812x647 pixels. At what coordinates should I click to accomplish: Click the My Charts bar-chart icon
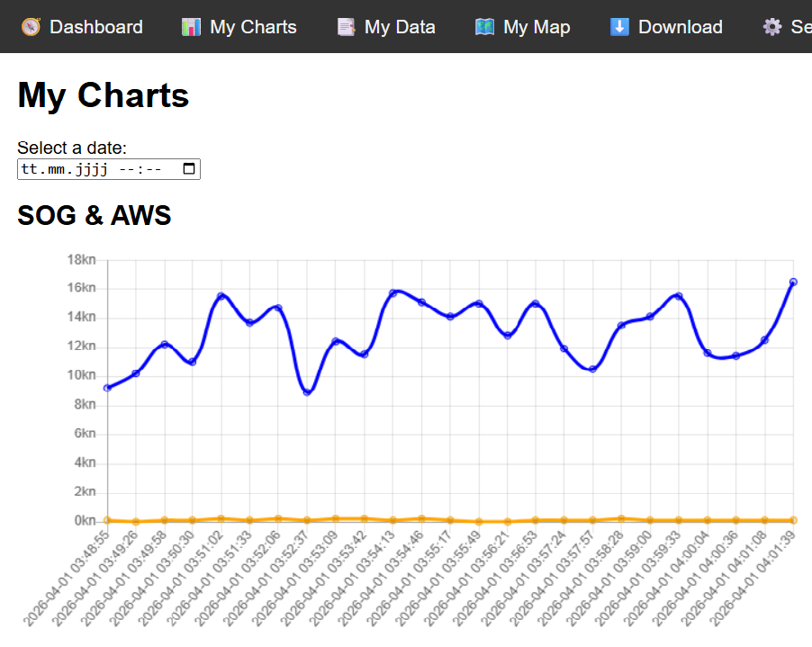click(x=191, y=27)
